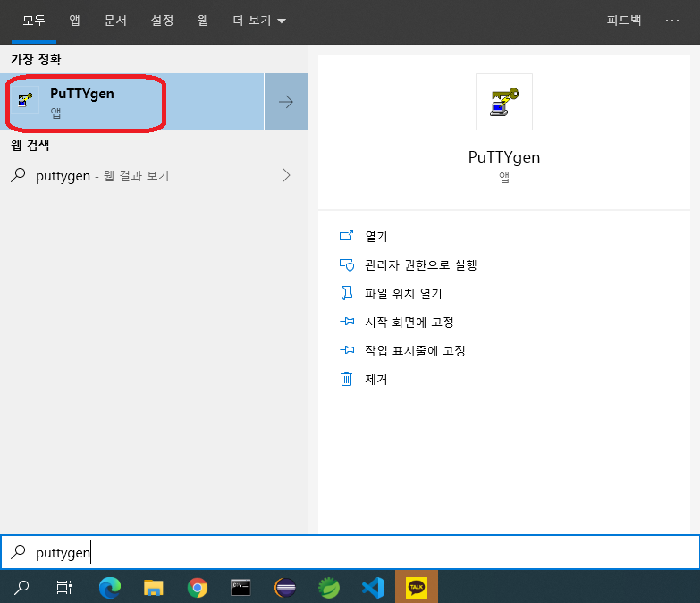
Task: Open File Explorer from taskbar
Action: click(153, 588)
